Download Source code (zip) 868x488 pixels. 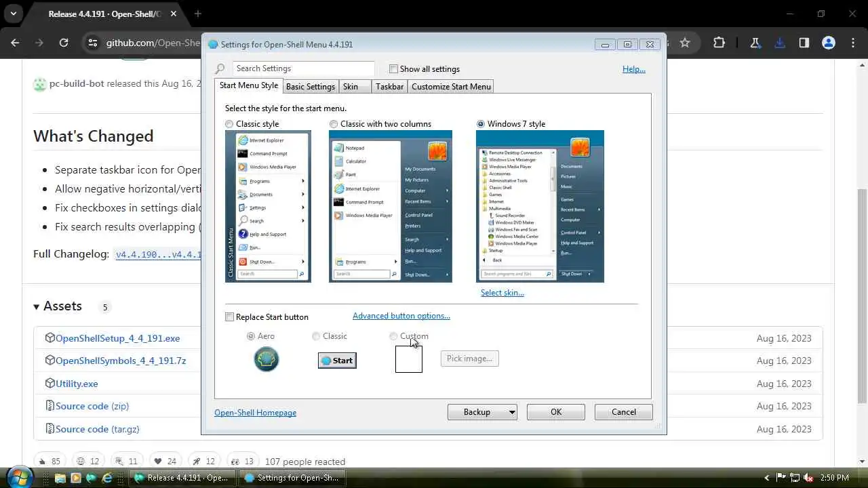point(92,406)
